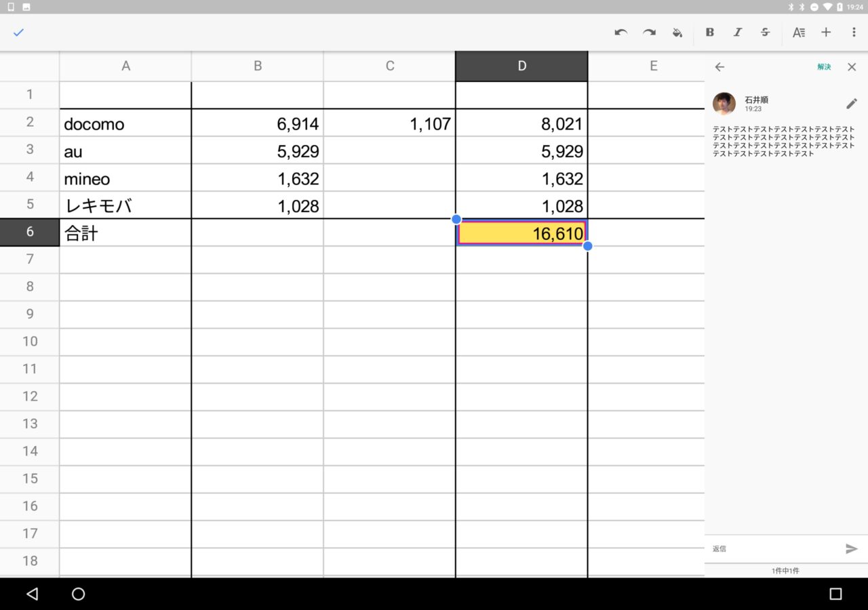Viewport: 868px width, 610px height.
Task: Open the insert plus menu
Action: (826, 33)
